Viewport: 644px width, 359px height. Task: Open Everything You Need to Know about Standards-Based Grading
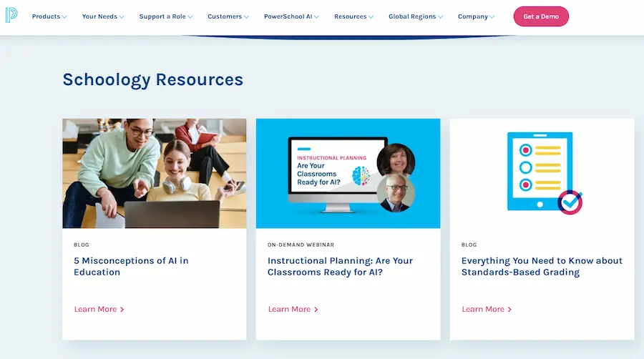pos(542,266)
